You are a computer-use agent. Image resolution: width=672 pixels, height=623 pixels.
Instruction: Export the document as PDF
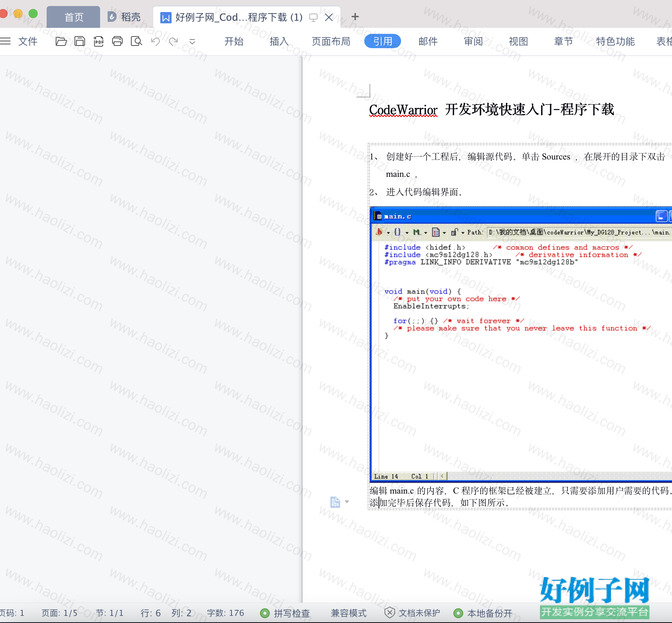(x=99, y=41)
